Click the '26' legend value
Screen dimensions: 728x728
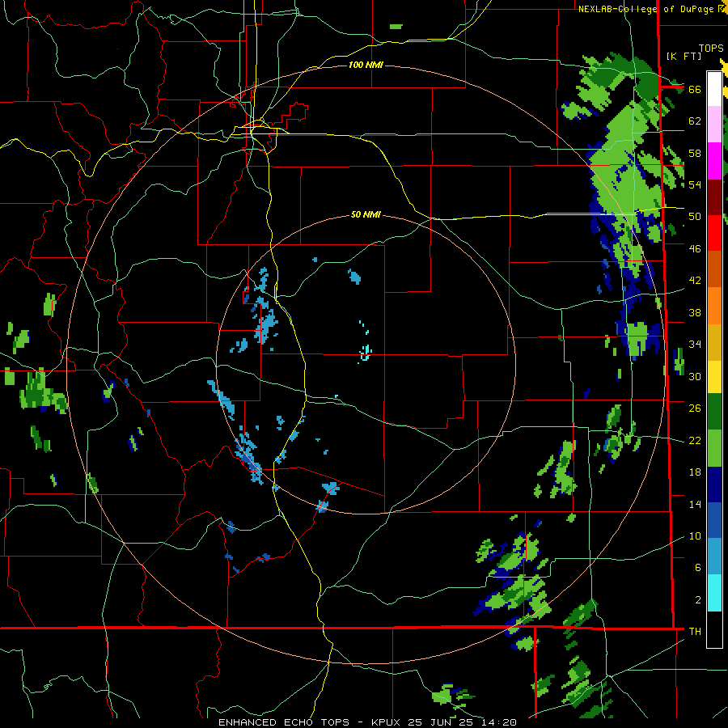point(695,408)
